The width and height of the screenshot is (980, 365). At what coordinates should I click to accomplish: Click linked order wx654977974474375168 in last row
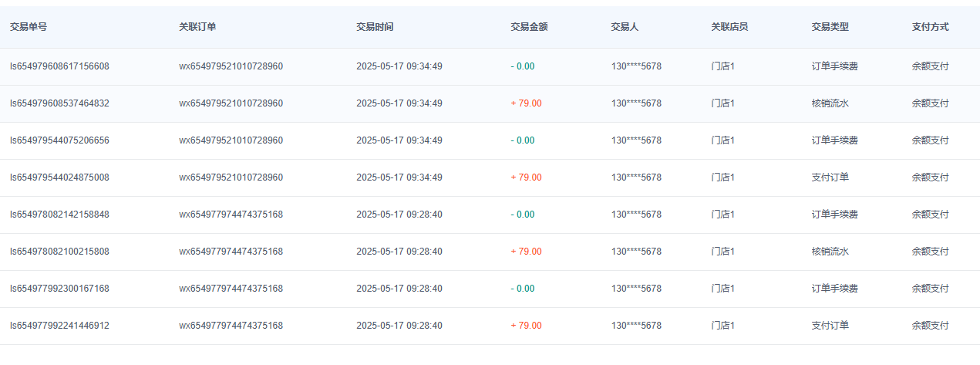[x=231, y=326]
